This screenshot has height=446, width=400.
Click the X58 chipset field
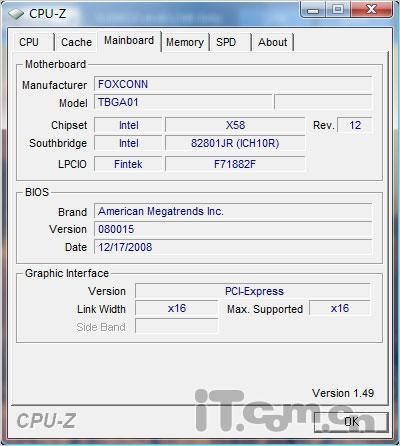235,125
